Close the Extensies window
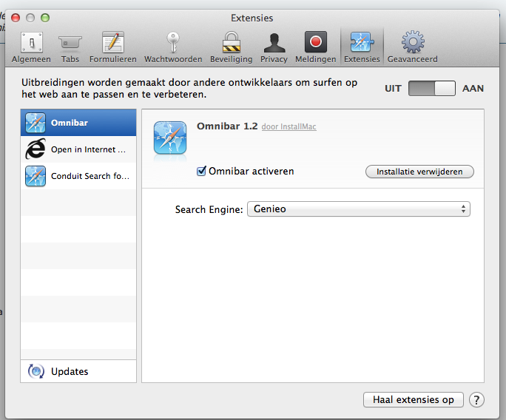506x420 pixels. pyautogui.click(x=16, y=18)
